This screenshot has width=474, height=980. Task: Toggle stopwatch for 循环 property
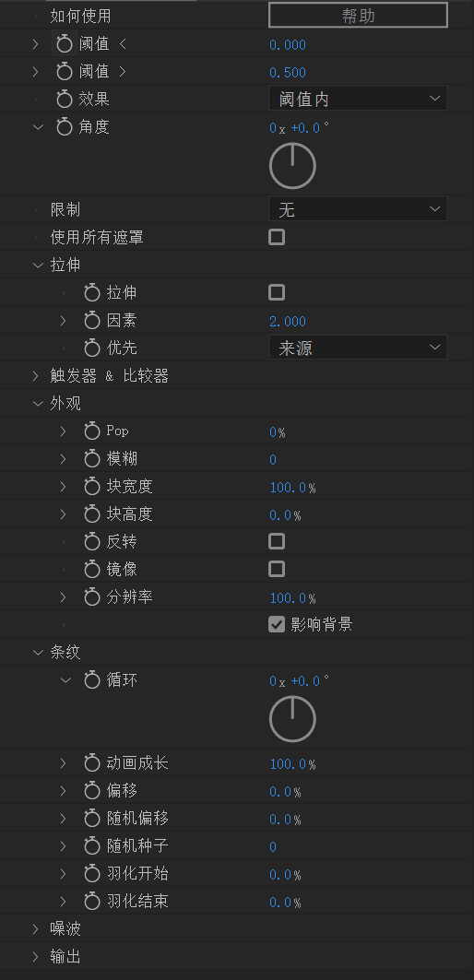[x=92, y=680]
